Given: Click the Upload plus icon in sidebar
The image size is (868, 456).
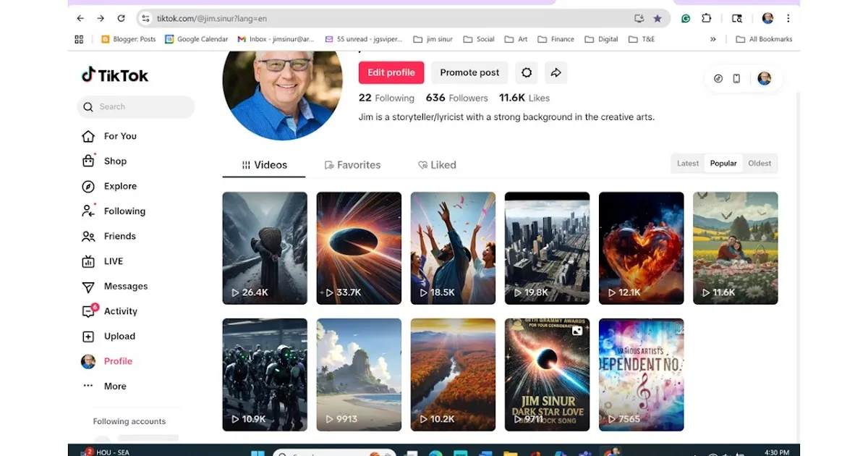Looking at the screenshot, I should point(88,337).
